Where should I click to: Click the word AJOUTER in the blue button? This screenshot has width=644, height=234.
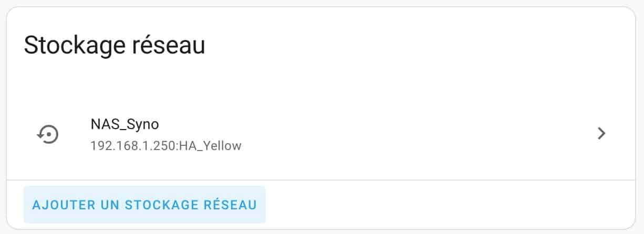[x=61, y=205]
